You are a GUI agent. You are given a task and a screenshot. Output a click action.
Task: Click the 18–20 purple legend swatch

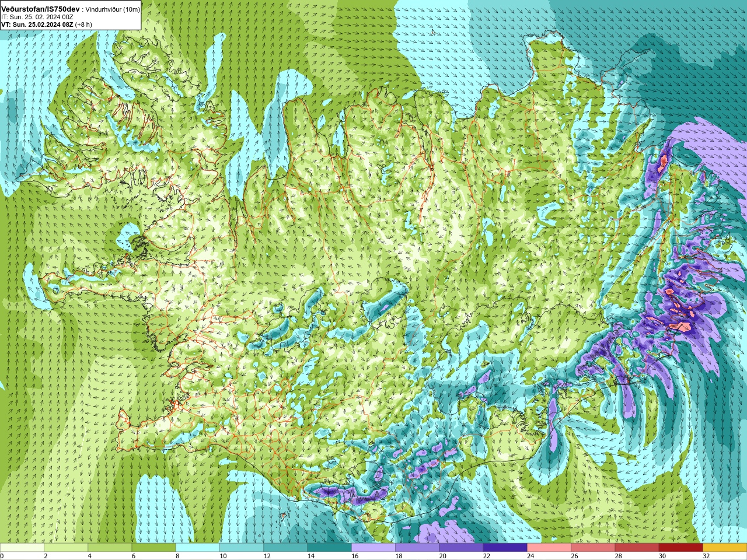[417, 548]
